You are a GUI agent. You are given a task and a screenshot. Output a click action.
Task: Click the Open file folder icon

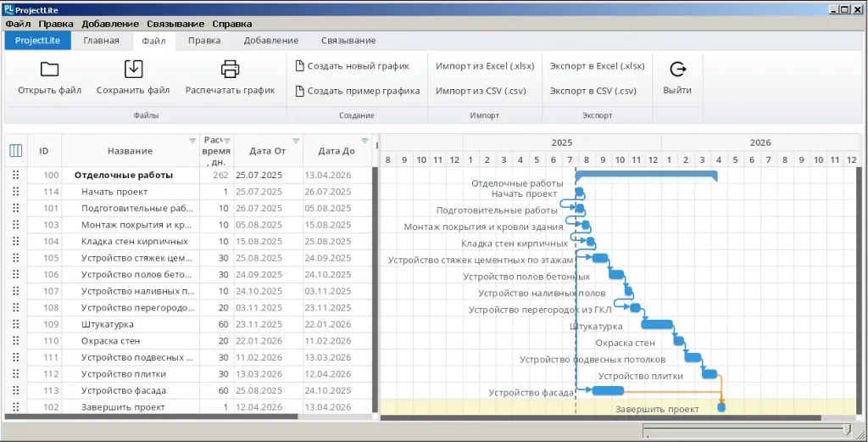point(49,70)
